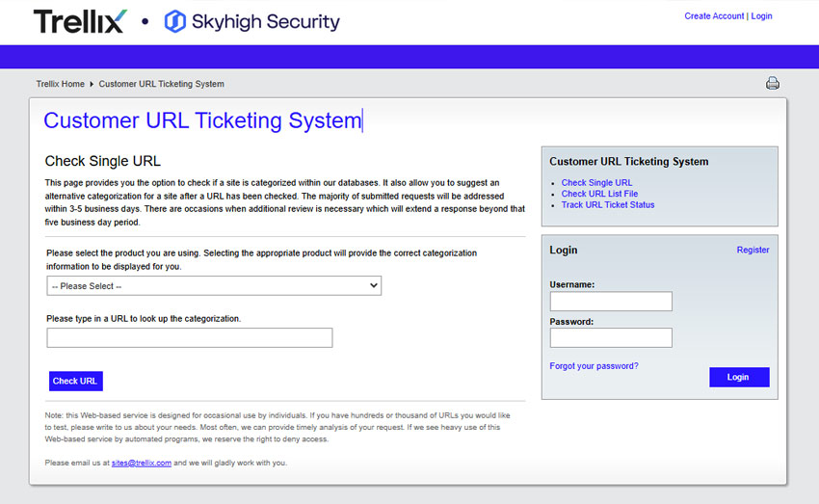Click Create Account in the header
The width and height of the screenshot is (819, 504).
click(x=714, y=16)
